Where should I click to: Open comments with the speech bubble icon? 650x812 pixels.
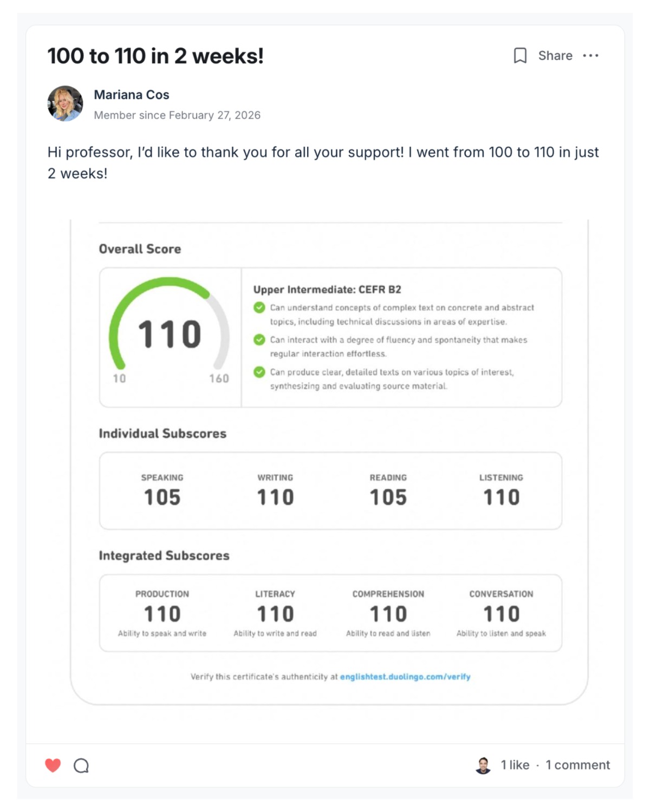point(81,765)
